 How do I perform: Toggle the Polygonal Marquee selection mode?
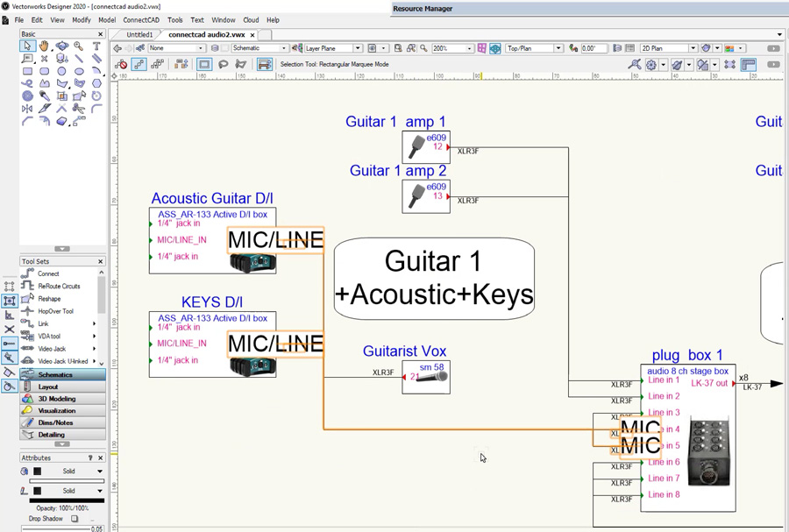241,64
